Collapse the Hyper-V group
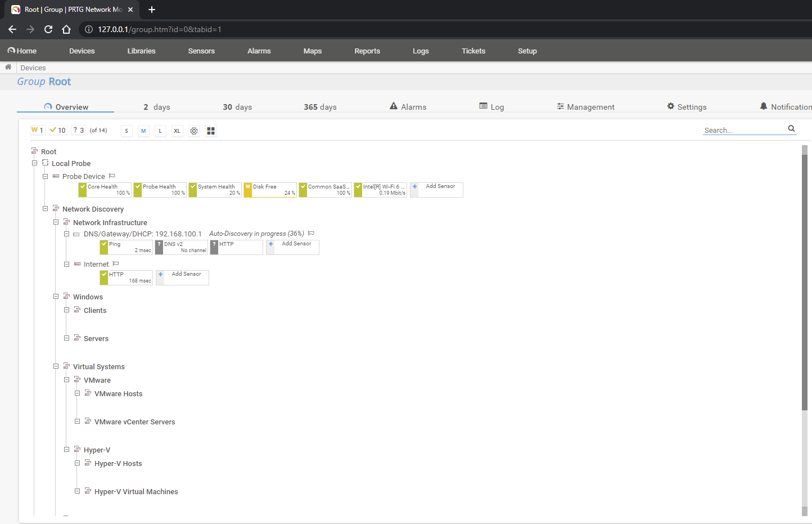812x524 pixels. tap(66, 449)
